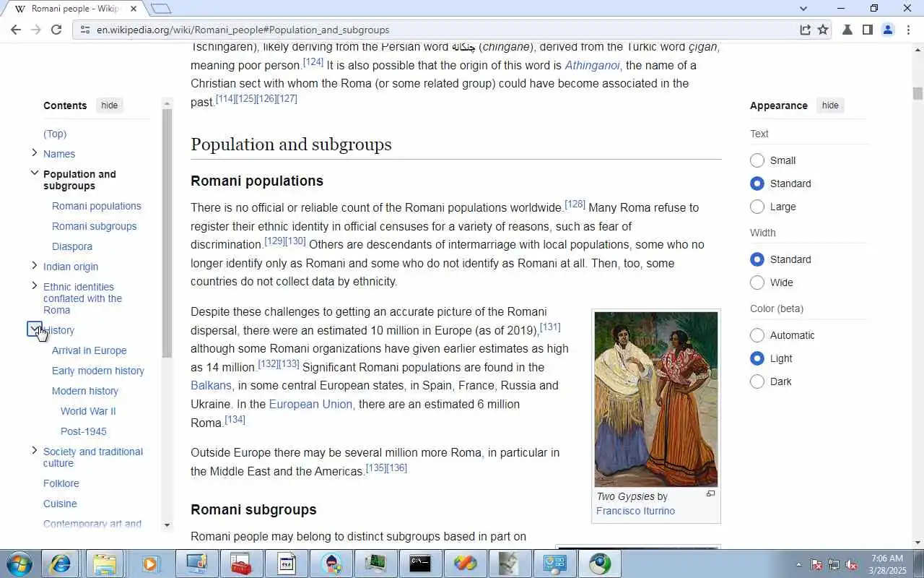Open Chrome Labs flask icon
The image size is (924, 578).
pos(847,30)
